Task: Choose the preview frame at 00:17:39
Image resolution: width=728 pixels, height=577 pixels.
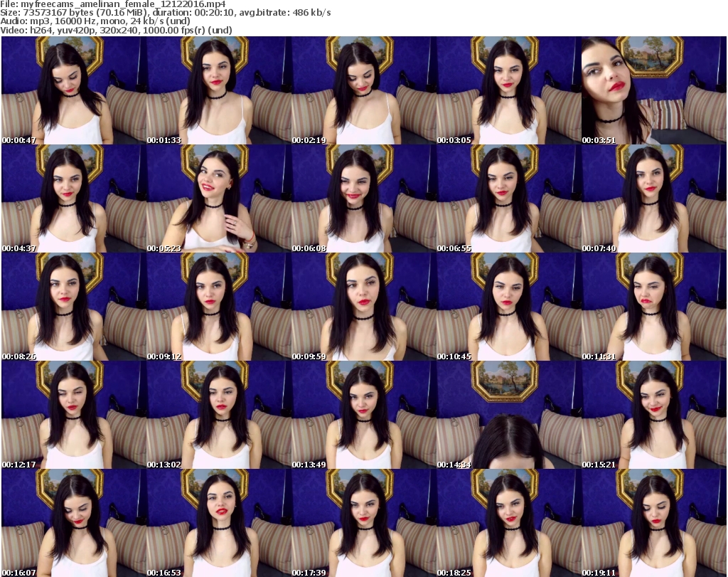Action: click(363, 523)
